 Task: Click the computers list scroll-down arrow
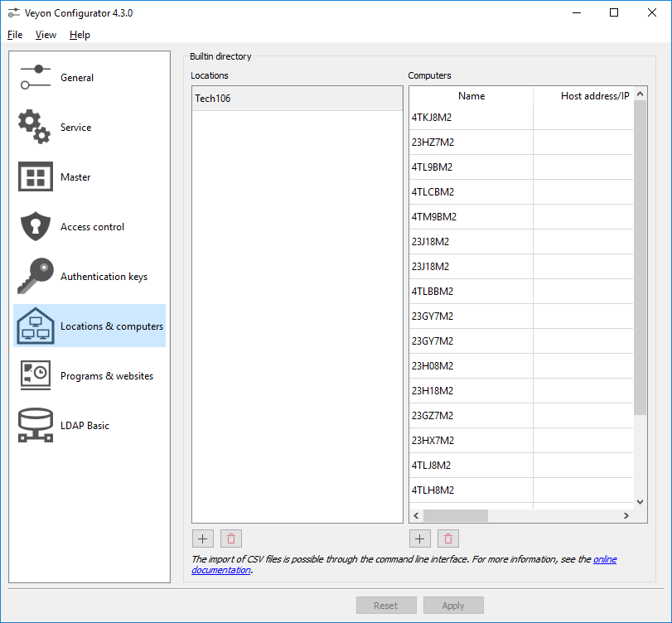point(640,502)
